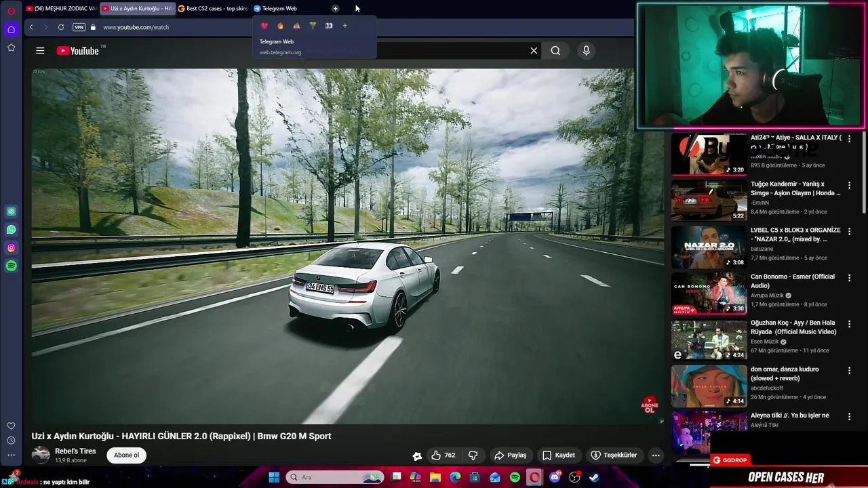
Task: Click the www.youtube.com/watch address field
Action: click(136, 27)
